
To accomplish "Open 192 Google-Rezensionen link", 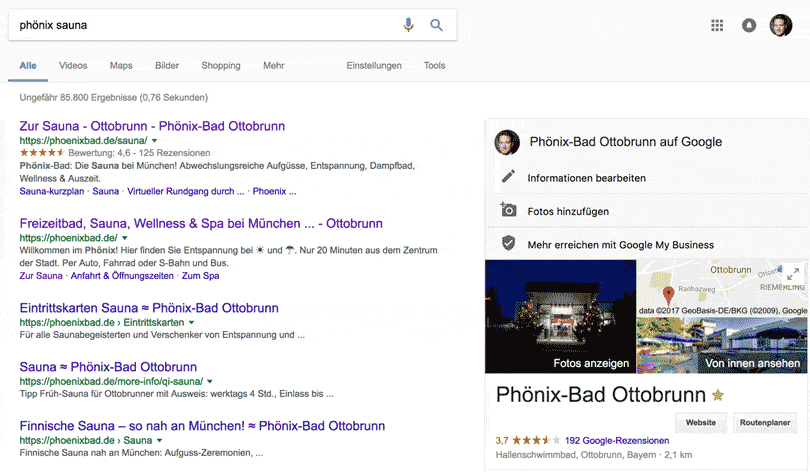I will (x=617, y=440).
